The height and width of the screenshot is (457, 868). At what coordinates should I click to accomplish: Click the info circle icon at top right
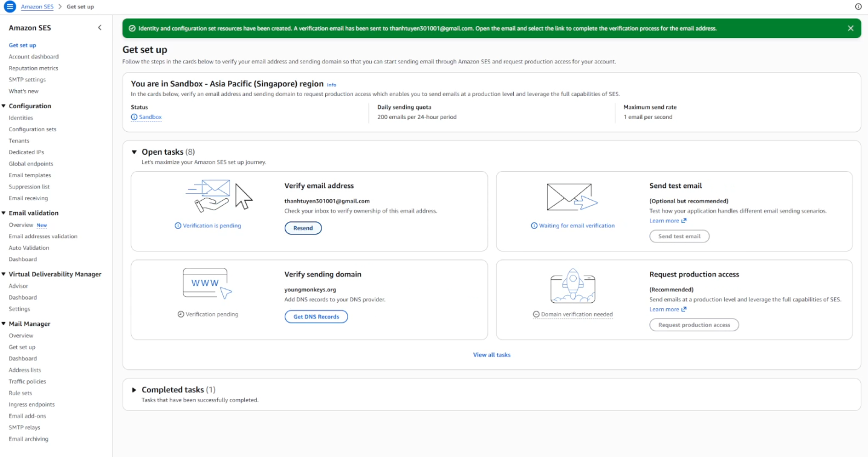(x=858, y=7)
